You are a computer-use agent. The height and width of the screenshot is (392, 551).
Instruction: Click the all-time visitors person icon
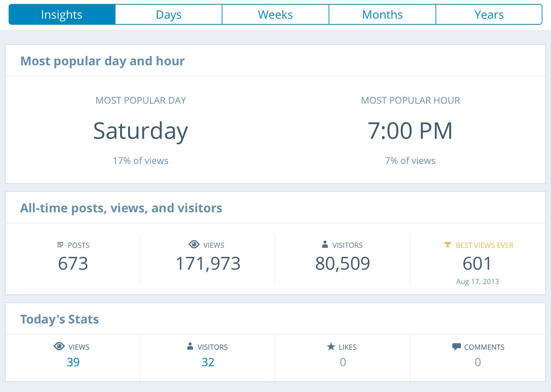click(325, 245)
